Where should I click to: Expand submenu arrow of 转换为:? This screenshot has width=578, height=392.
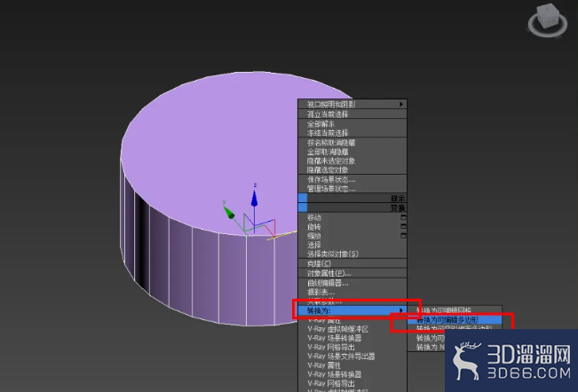tap(401, 310)
